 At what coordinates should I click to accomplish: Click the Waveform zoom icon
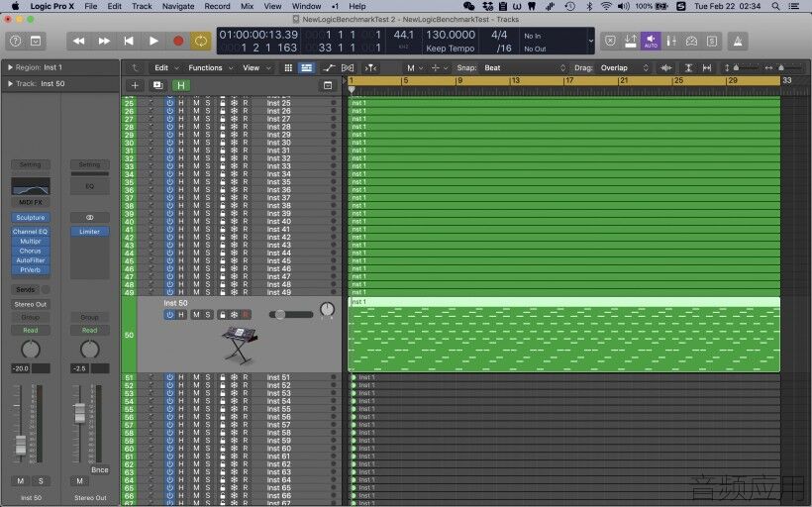click(666, 68)
